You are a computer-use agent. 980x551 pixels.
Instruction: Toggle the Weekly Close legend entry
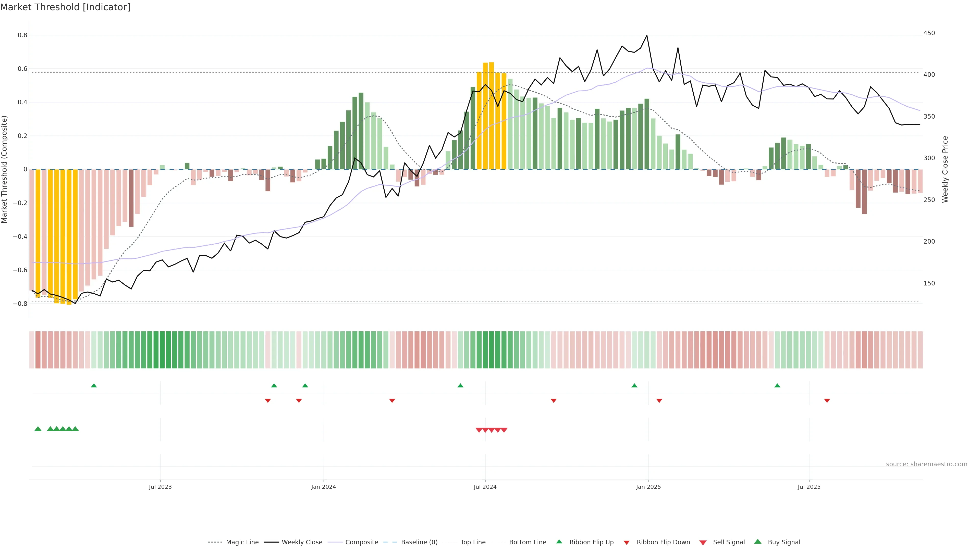(x=302, y=542)
